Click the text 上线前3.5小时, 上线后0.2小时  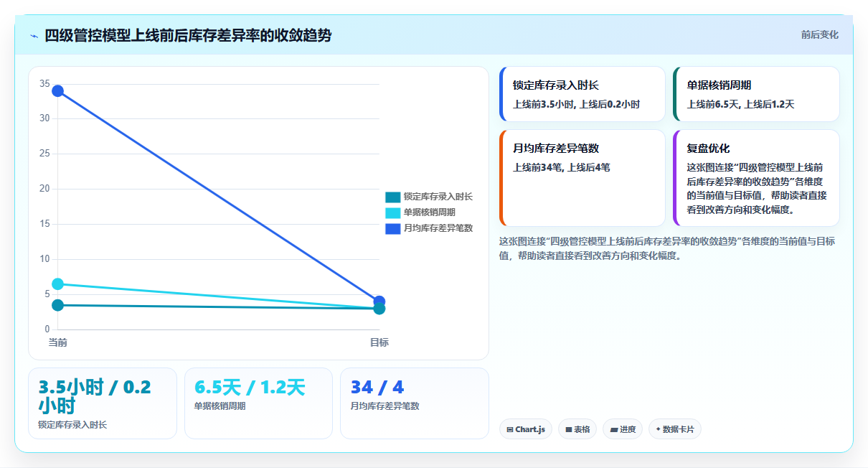coord(576,104)
